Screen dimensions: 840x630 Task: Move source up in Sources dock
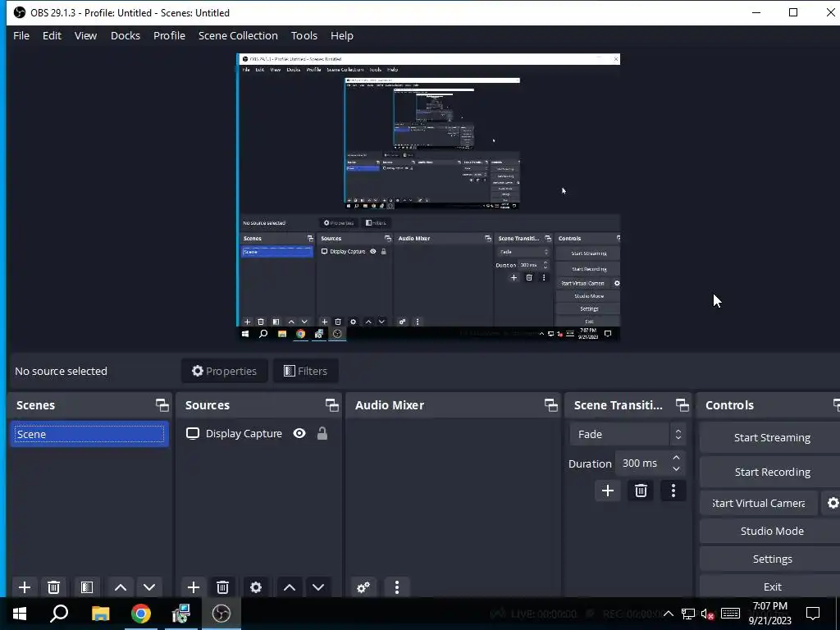tap(290, 587)
